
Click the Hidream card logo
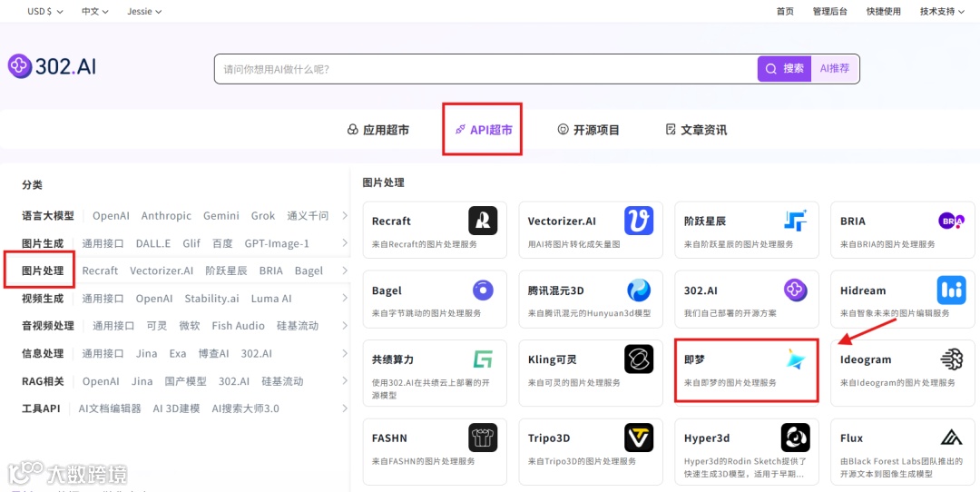pyautogui.click(x=951, y=290)
